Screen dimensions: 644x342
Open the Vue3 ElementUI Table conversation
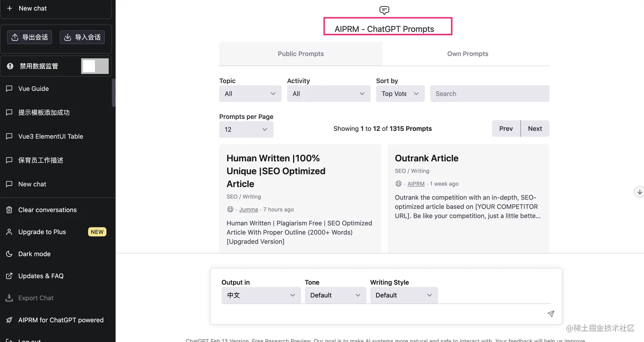pyautogui.click(x=56, y=136)
